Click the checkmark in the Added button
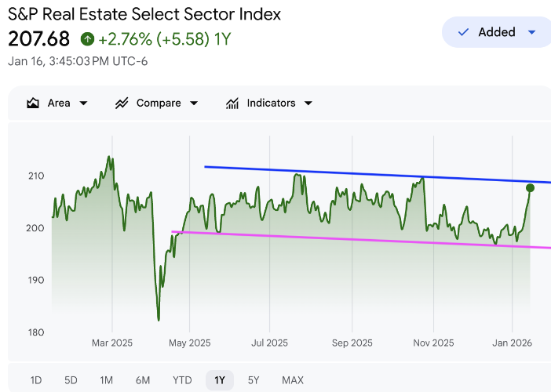 pos(463,32)
